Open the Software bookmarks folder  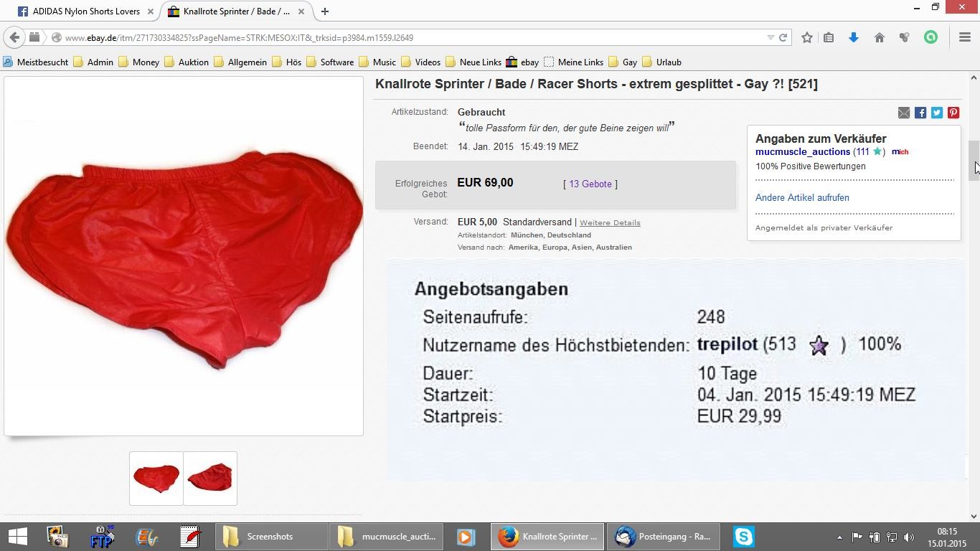click(x=330, y=62)
